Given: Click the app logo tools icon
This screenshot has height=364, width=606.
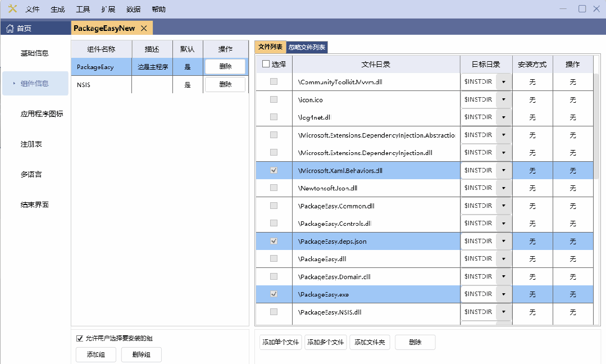Looking at the screenshot, I should pyautogui.click(x=12, y=8).
